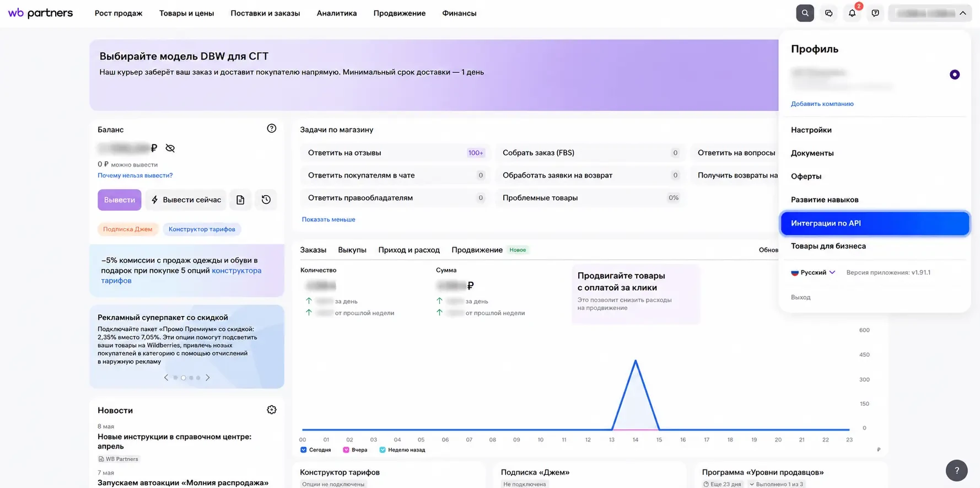This screenshot has width=980, height=488.
Task: Open the Ответить покупателям в чате task
Action: coord(395,175)
